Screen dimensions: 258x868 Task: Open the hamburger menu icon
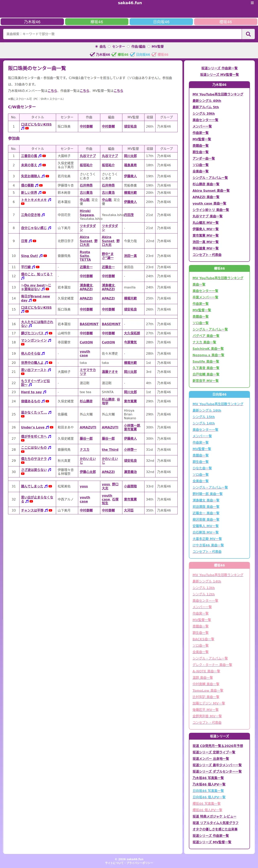(x=252, y=3)
